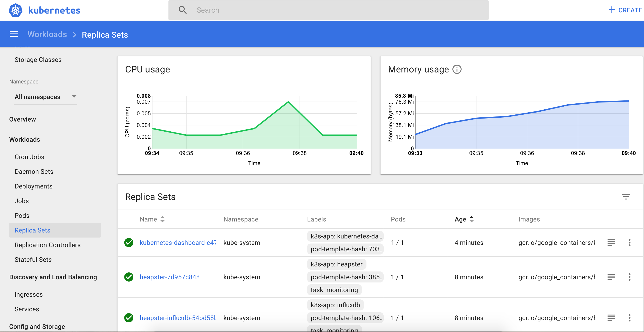Click the breadcrumb chevron separator
Image resolution: width=644 pixels, height=332 pixels.
[x=74, y=35]
